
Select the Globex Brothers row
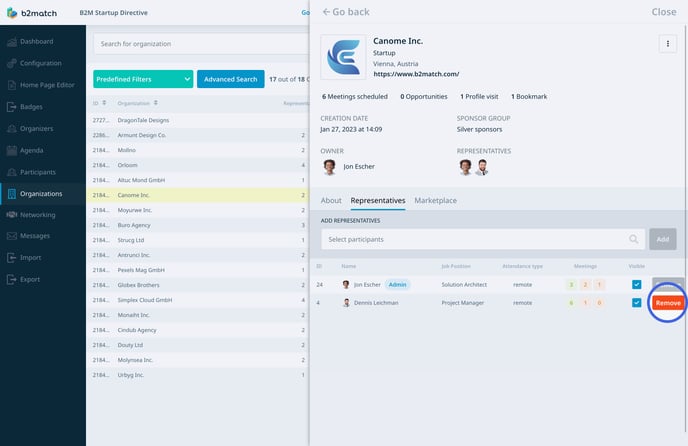198,285
